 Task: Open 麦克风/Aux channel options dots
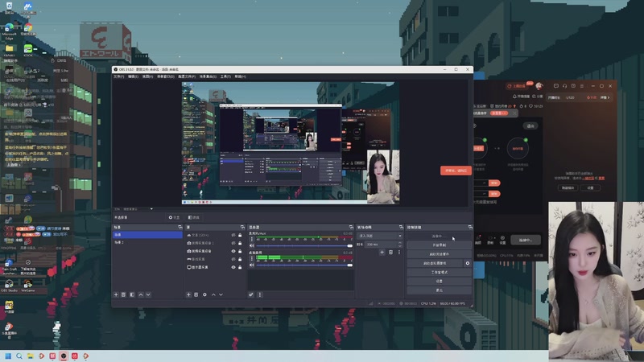[252, 239]
